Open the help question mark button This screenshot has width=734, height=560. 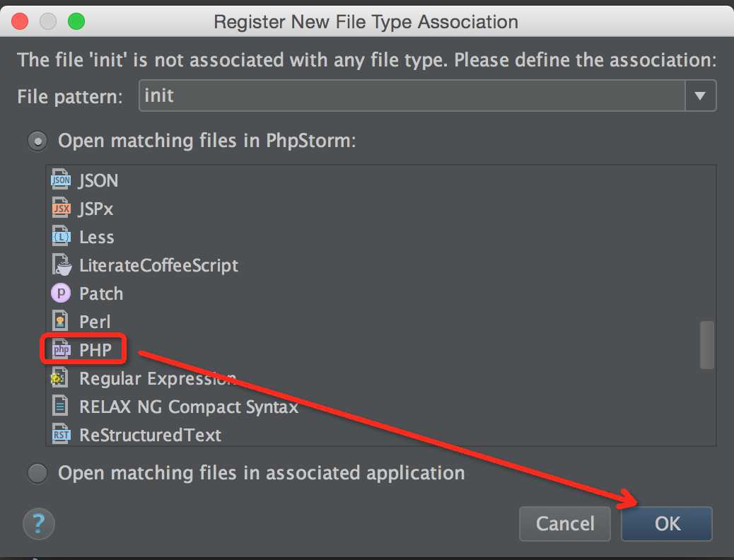[x=38, y=523]
